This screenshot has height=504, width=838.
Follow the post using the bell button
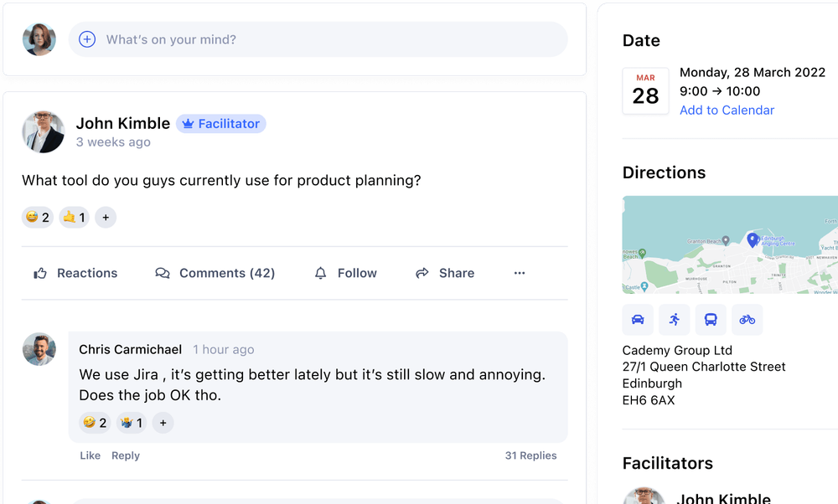pyautogui.click(x=345, y=273)
